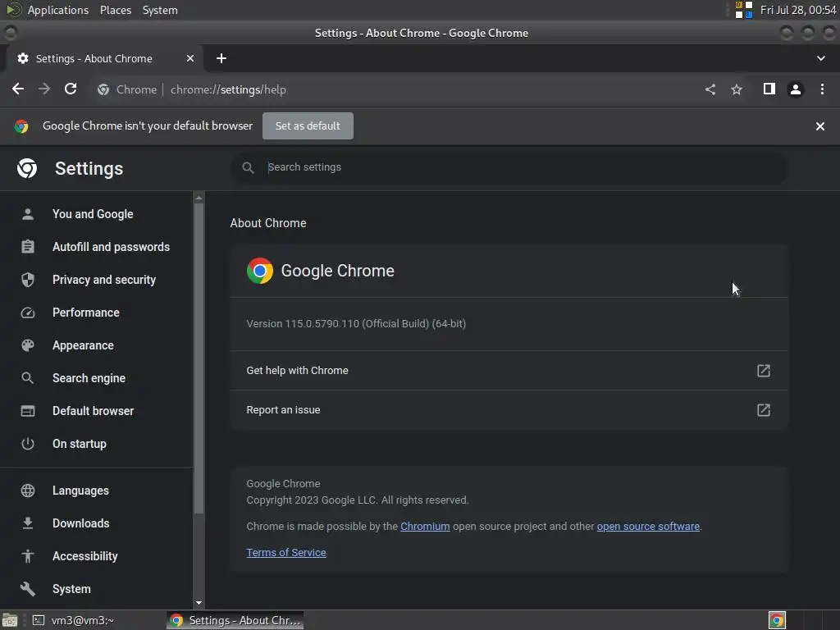This screenshot has width=840, height=630.
Task: Click the clock in top panel
Action: (797, 10)
